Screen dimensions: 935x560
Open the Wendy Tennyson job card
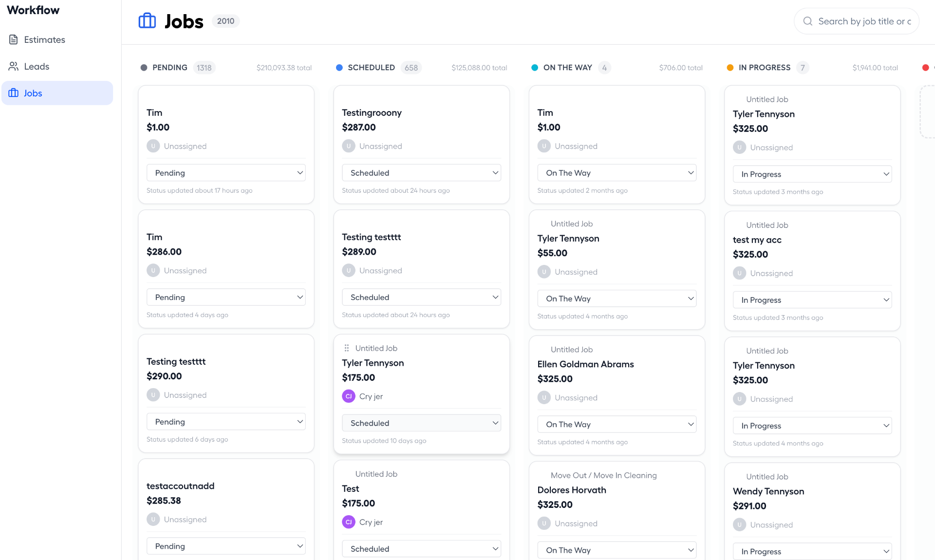pos(812,511)
